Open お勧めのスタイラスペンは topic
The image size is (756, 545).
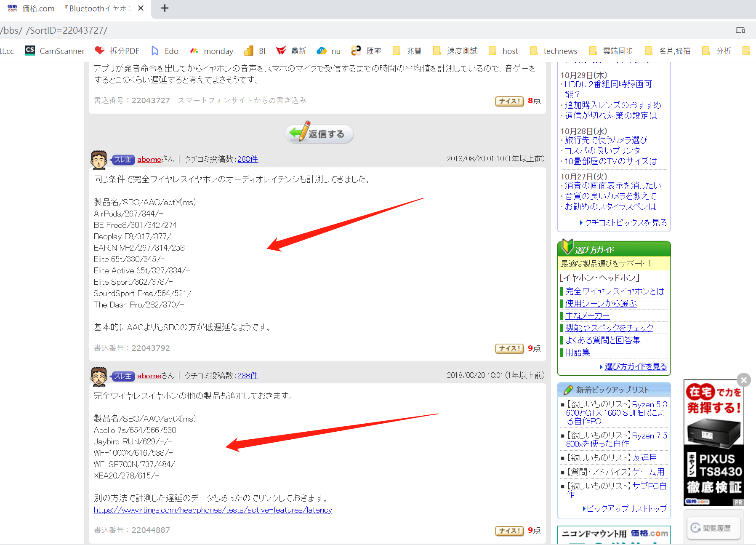pos(610,206)
